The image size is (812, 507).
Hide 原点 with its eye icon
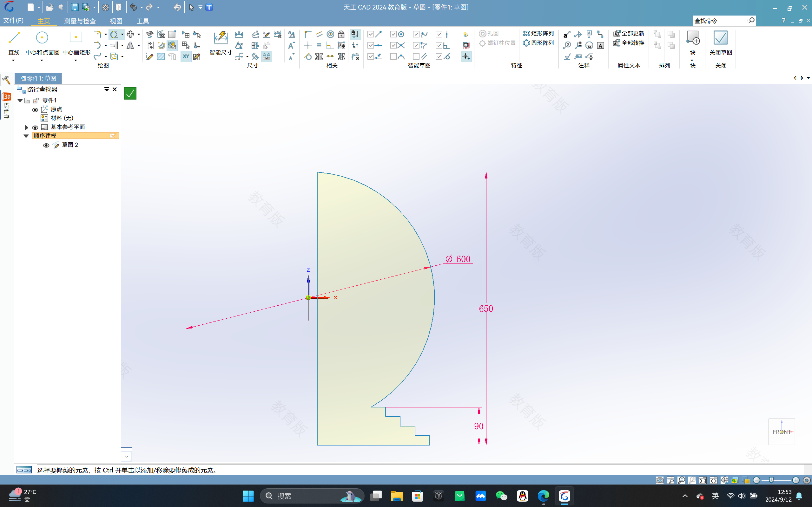[35, 110]
